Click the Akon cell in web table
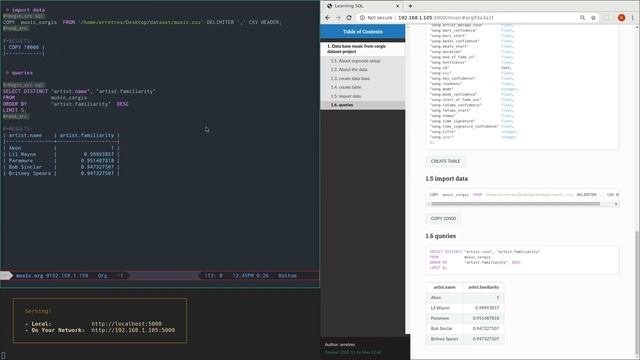This screenshot has height=360, width=640. [x=444, y=298]
